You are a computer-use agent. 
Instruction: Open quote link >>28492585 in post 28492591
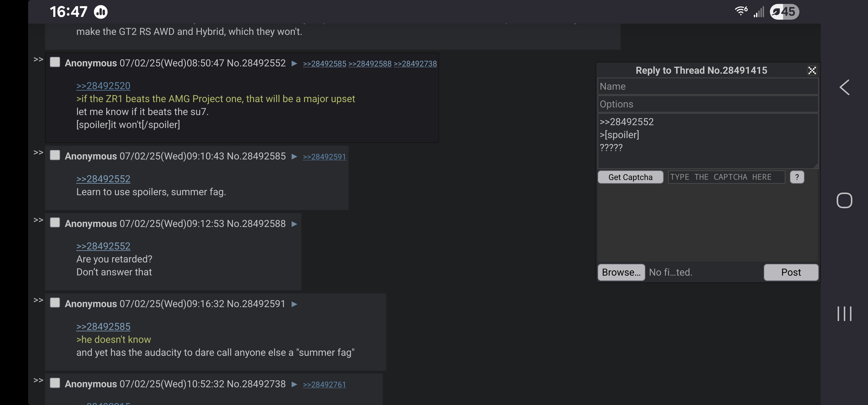[103, 327]
